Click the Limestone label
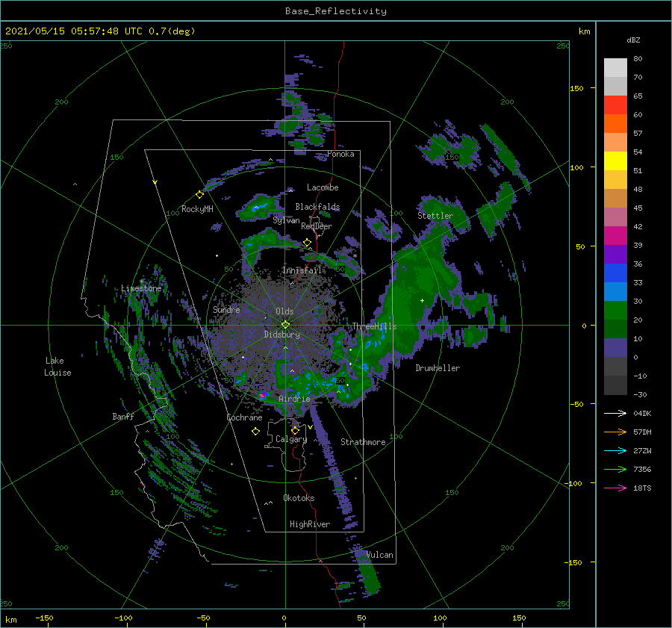 pyautogui.click(x=141, y=288)
